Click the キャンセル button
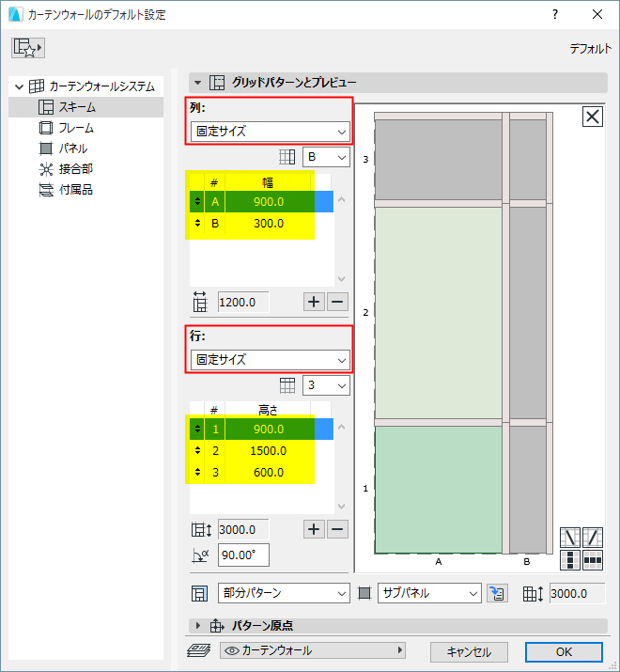Screen dimensions: 620x672 click(469, 652)
